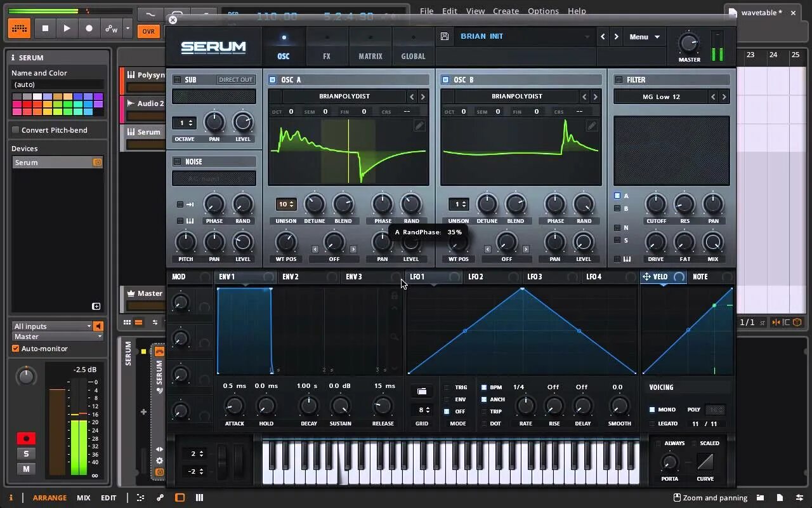Next filter type arrow
This screenshot has width=812, height=508.
724,97
